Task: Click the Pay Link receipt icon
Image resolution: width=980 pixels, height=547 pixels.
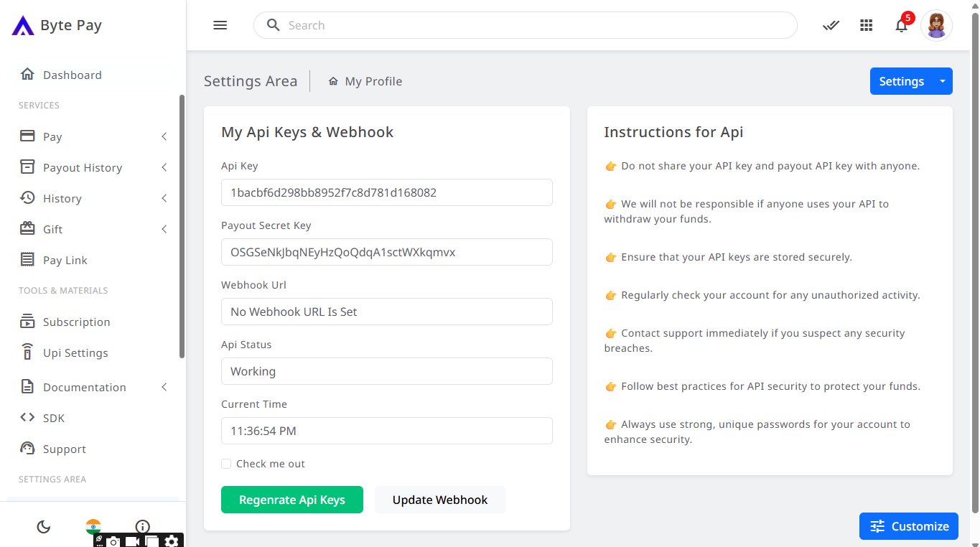Action: coord(27,259)
